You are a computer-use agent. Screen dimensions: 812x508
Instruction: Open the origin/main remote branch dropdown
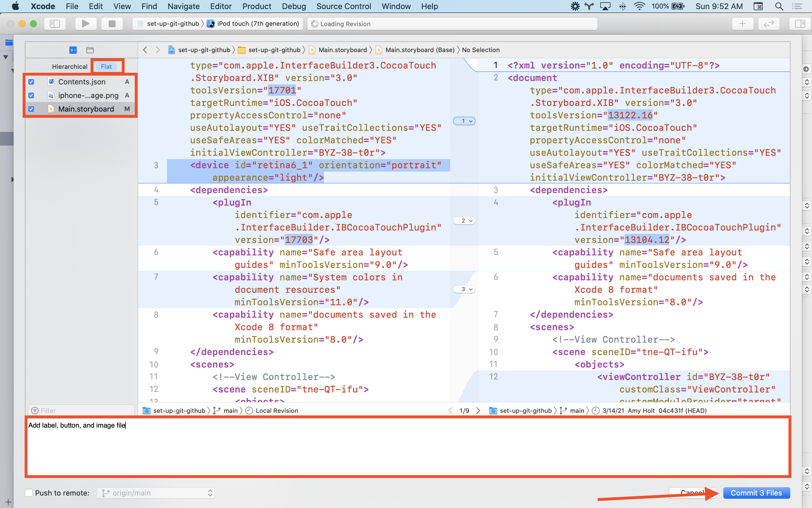[x=156, y=493]
